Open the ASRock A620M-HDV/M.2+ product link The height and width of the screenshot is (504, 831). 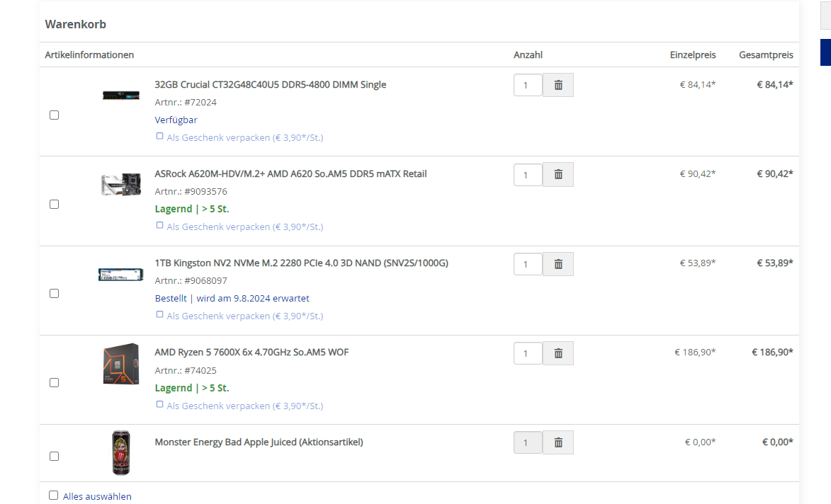[x=290, y=173]
